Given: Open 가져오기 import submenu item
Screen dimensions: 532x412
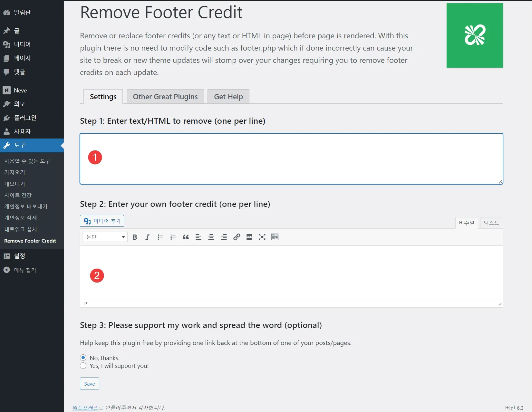Looking at the screenshot, I should [15, 172].
